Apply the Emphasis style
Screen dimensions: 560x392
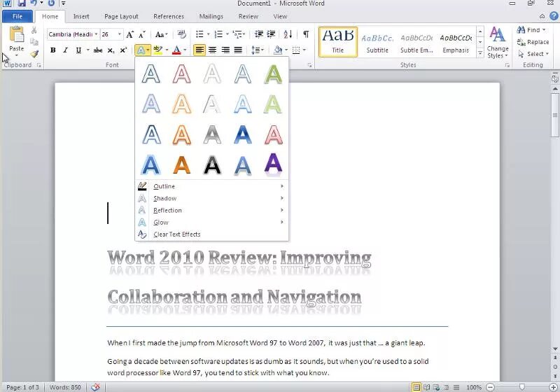pos(456,42)
